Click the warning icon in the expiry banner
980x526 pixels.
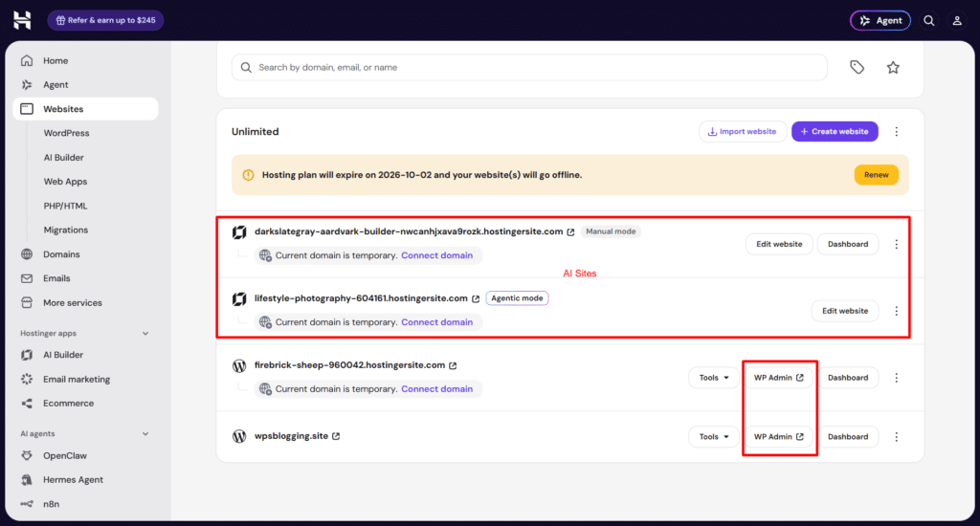(248, 175)
